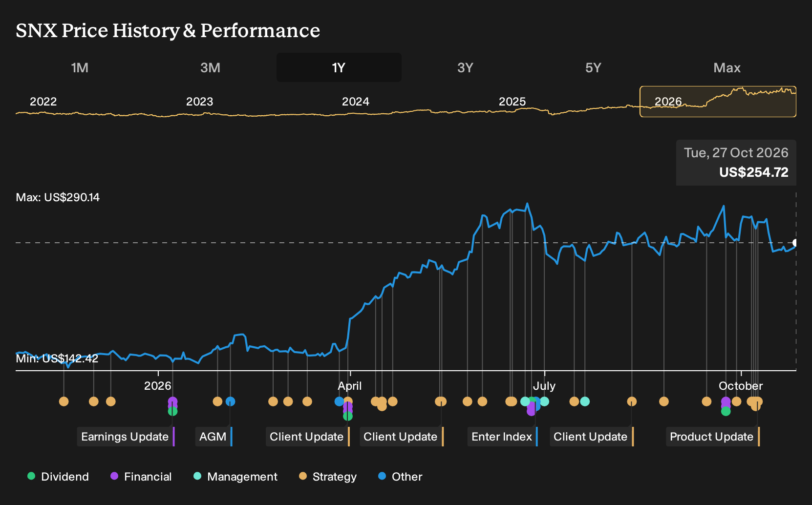Image resolution: width=812 pixels, height=505 pixels.
Task: Click the teal Management dot right of July cluster
Action: 585,401
